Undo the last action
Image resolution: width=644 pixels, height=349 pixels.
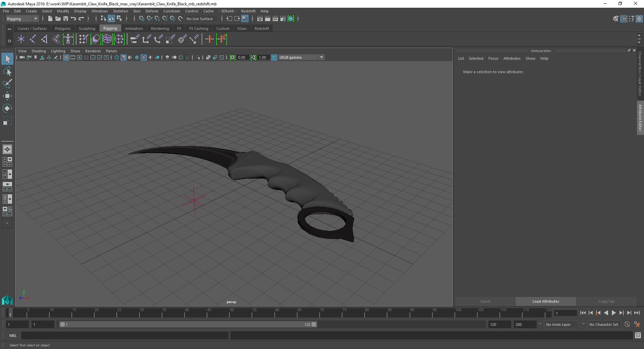[73, 19]
